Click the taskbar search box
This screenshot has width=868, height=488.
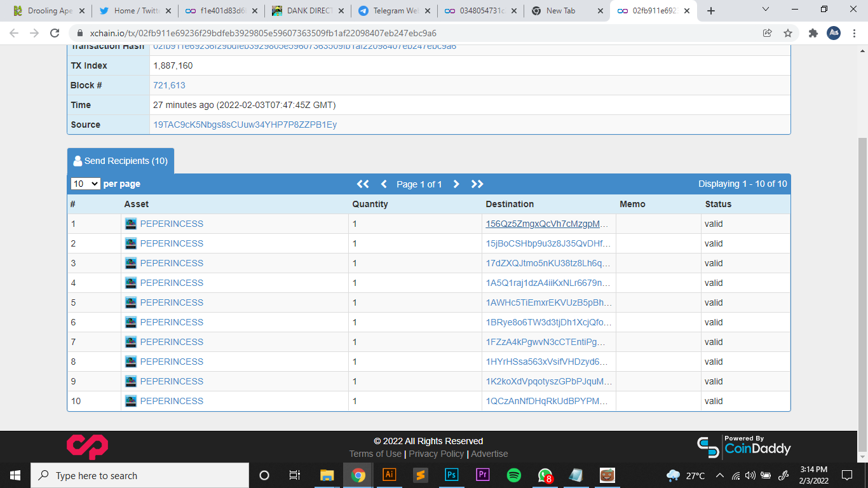point(140,475)
